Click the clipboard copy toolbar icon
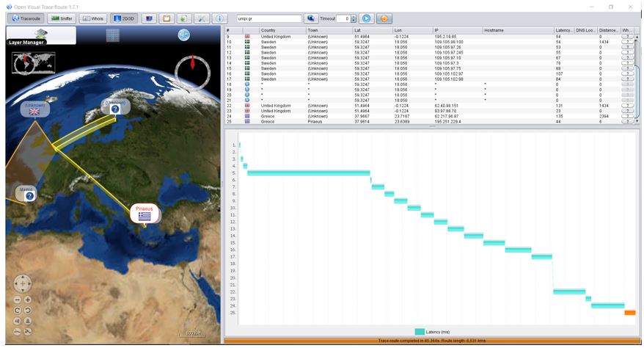Screen dimensions: 644x348 tap(167, 18)
